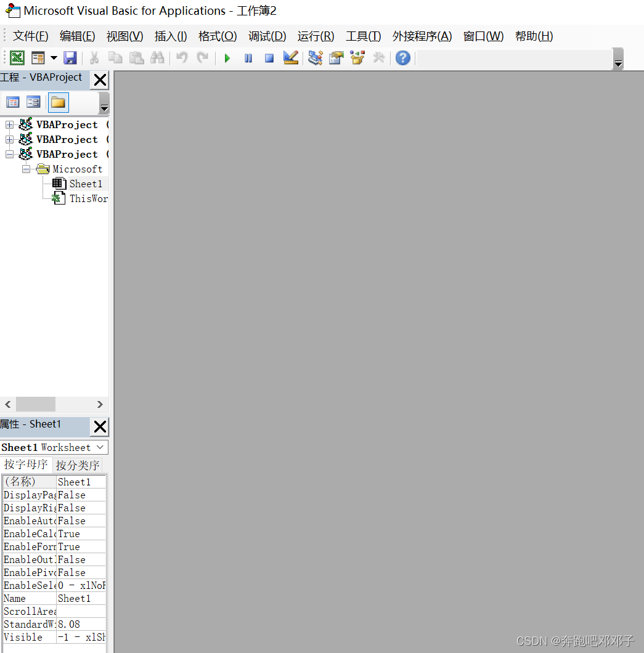
Task: Click the Reset stop icon
Action: point(269,58)
